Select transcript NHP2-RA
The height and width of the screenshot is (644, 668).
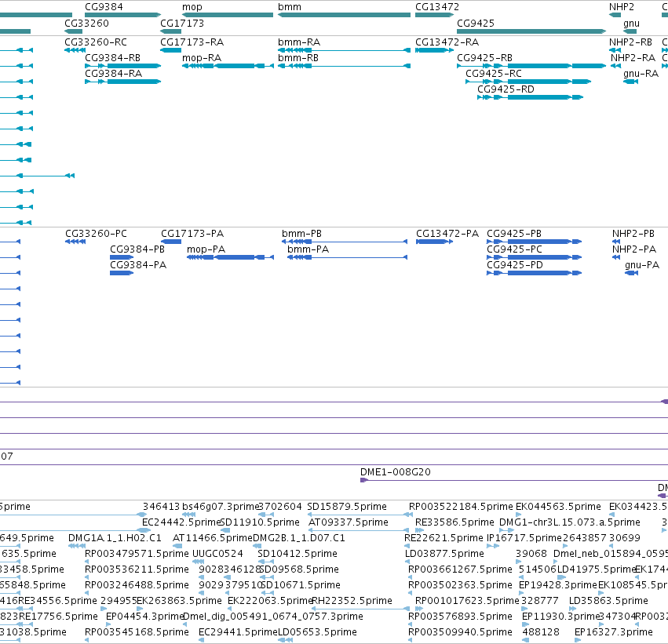tap(615, 66)
